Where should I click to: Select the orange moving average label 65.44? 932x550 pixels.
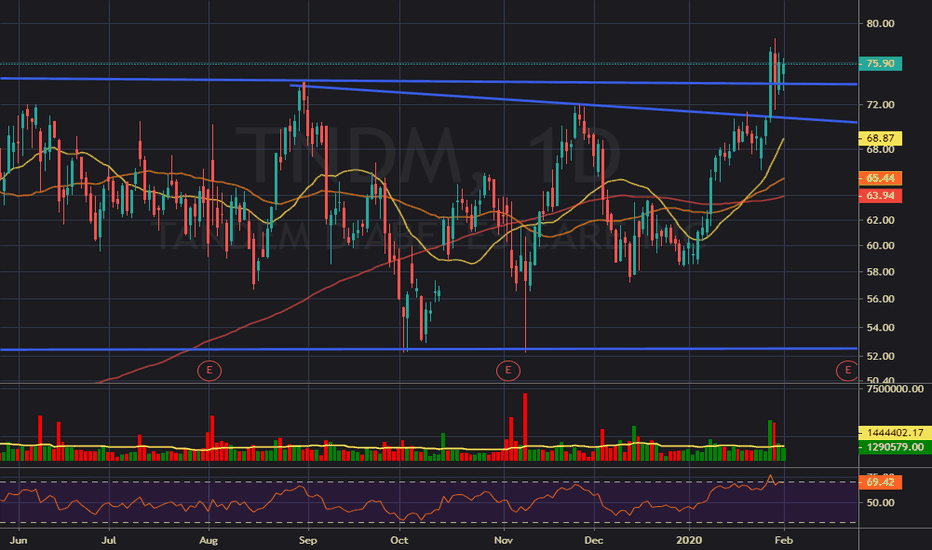coord(880,178)
